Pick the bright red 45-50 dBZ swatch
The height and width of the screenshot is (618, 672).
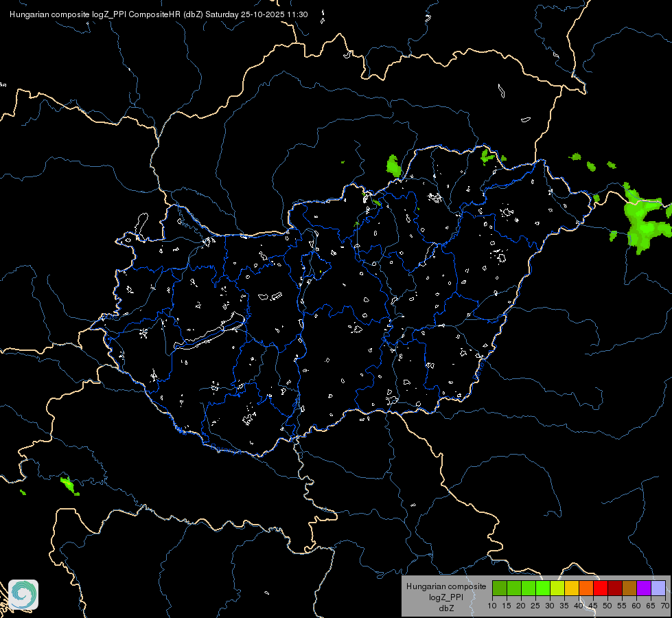point(601,588)
